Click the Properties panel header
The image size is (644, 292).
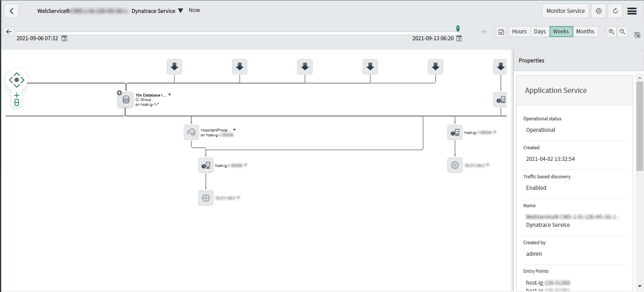click(x=578, y=60)
